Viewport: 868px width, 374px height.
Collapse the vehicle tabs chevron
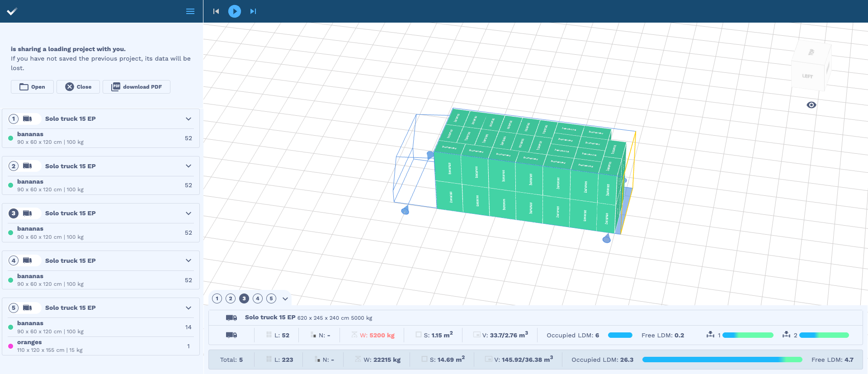pyautogui.click(x=285, y=299)
